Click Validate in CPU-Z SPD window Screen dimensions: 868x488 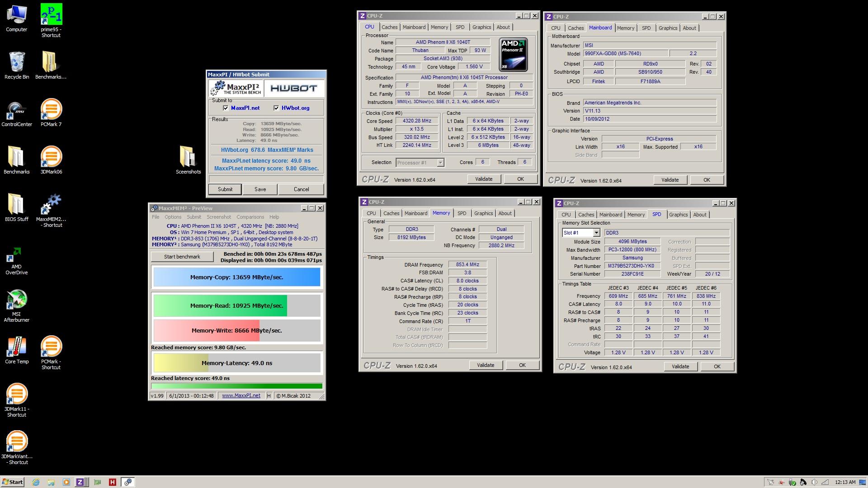[x=680, y=366]
